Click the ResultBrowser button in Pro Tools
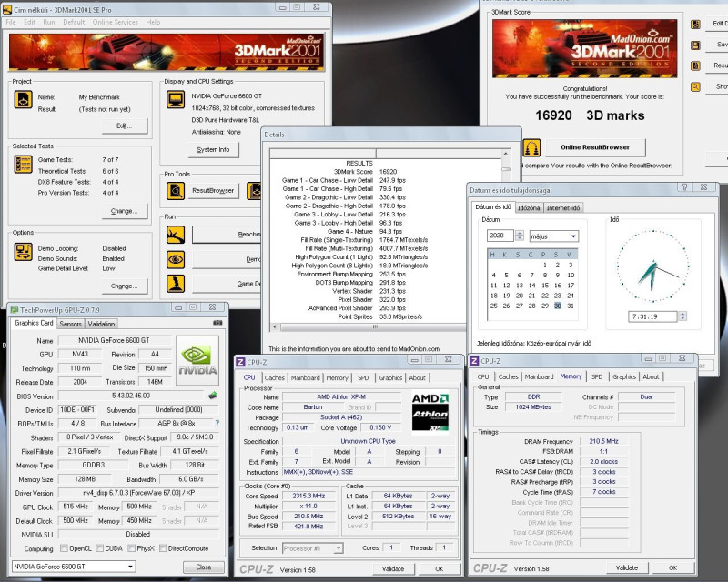 coord(213,191)
